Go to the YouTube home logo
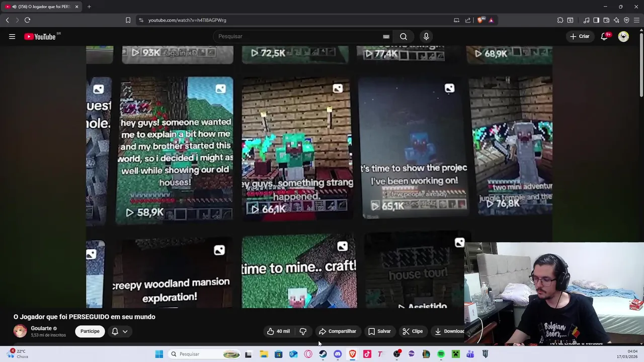Screen dimensions: 644x362 click(x=40, y=36)
